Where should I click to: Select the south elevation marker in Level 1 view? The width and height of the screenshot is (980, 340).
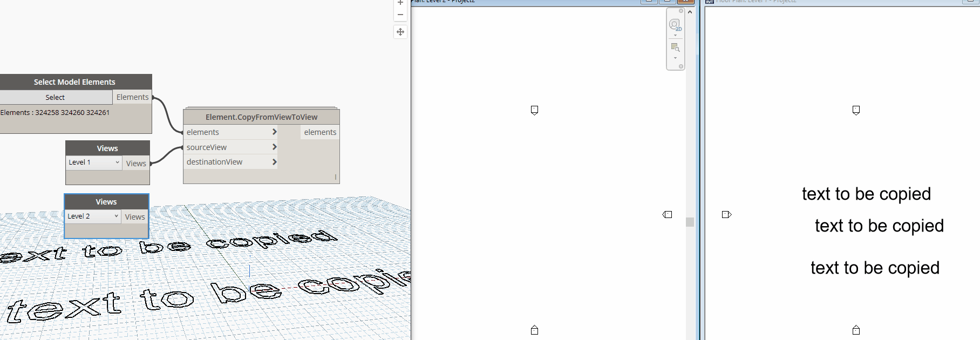(x=856, y=330)
